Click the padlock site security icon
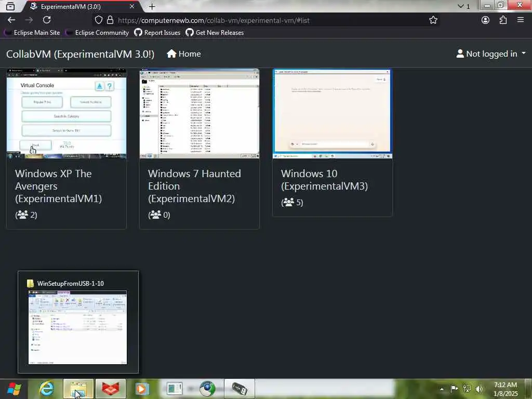The width and height of the screenshot is (532, 399). (x=110, y=20)
